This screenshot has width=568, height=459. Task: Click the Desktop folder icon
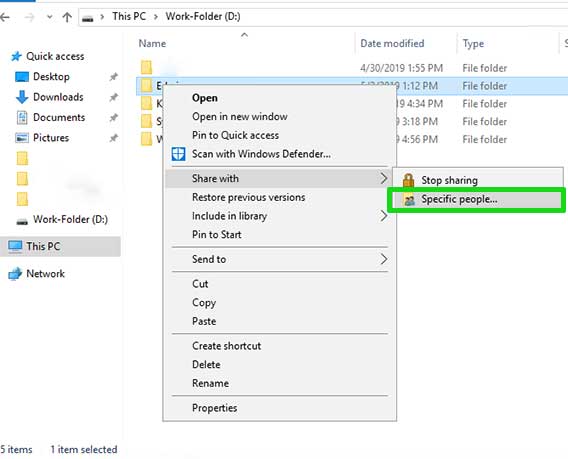[22, 77]
